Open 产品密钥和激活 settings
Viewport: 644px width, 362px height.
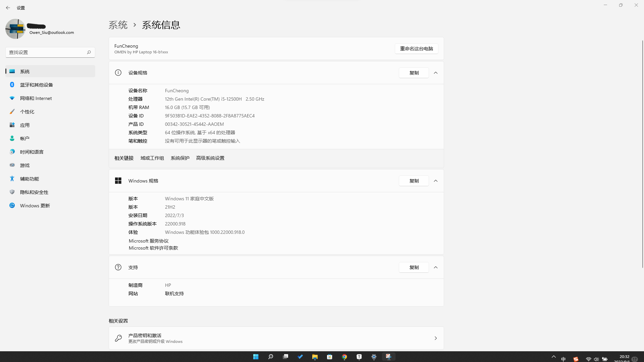(276, 338)
